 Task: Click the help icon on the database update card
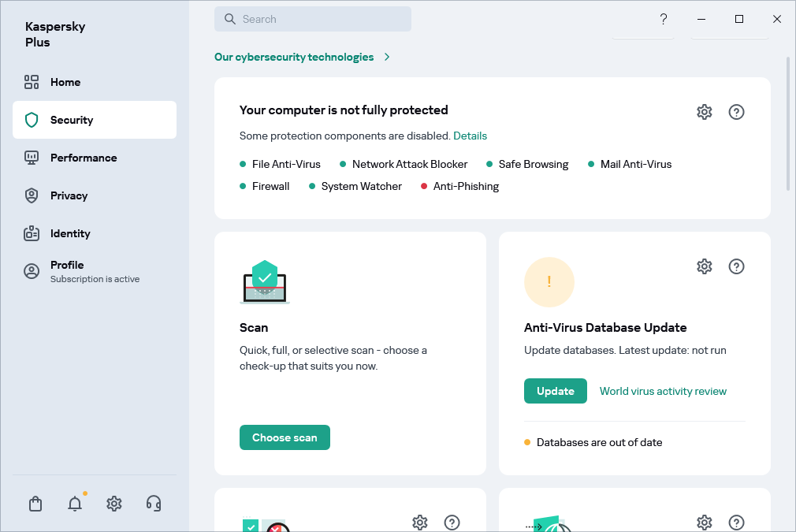(736, 266)
